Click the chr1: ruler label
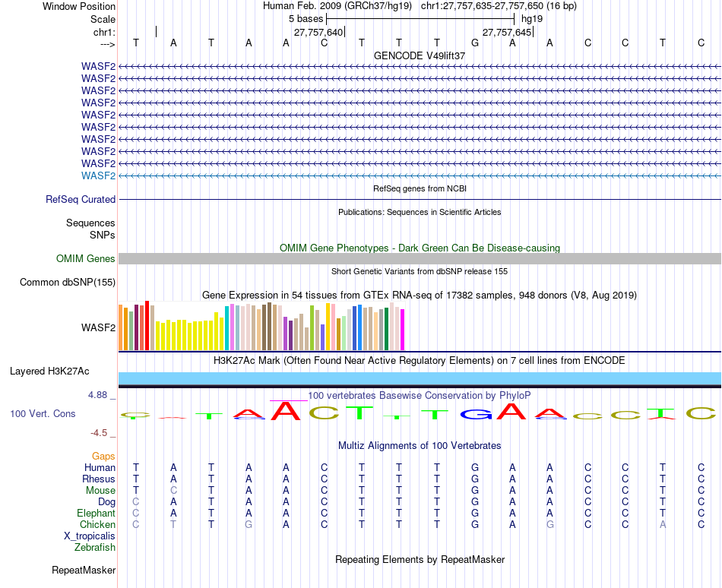This screenshot has width=722, height=588. 104,32
